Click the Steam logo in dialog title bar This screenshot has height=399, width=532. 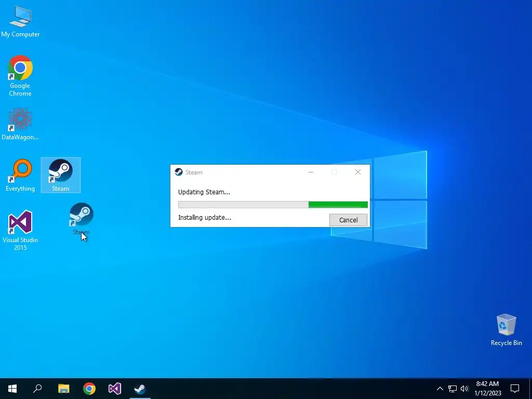click(x=179, y=172)
